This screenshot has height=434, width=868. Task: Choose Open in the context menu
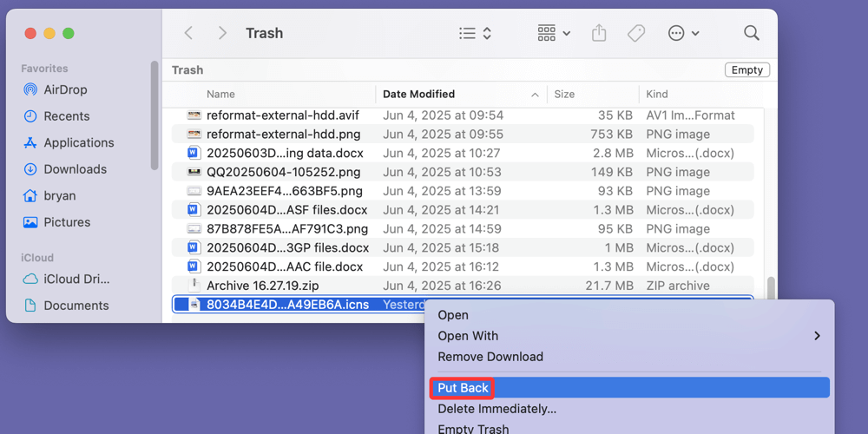[628, 315]
